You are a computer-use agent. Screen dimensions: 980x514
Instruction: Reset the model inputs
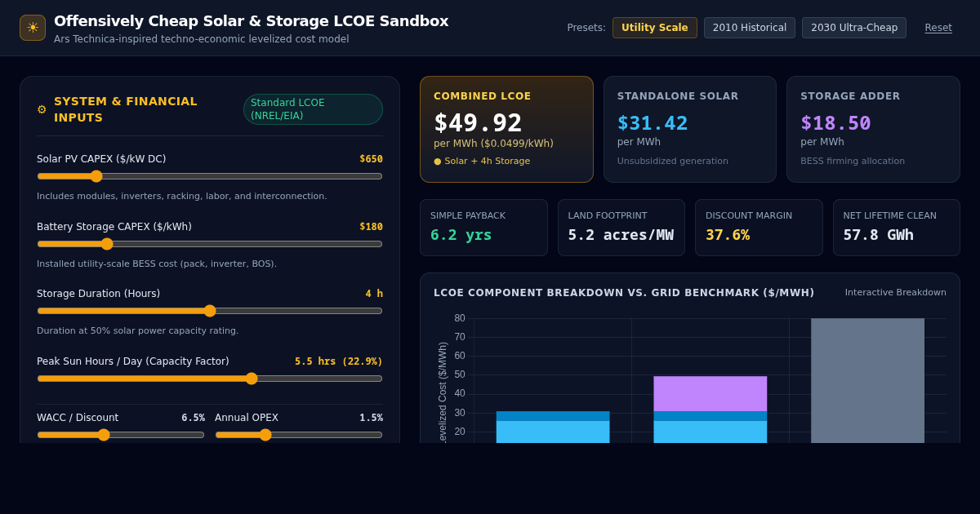(938, 28)
